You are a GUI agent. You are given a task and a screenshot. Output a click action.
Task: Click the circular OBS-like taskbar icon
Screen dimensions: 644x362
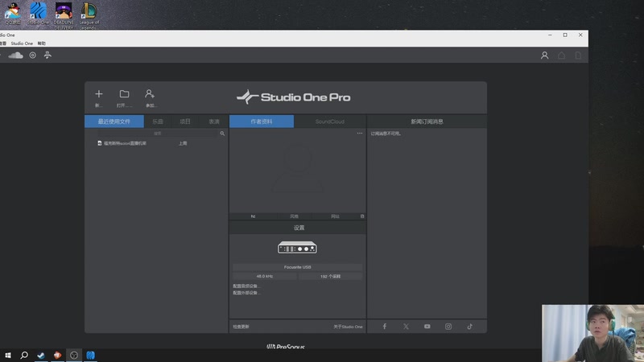click(x=74, y=355)
